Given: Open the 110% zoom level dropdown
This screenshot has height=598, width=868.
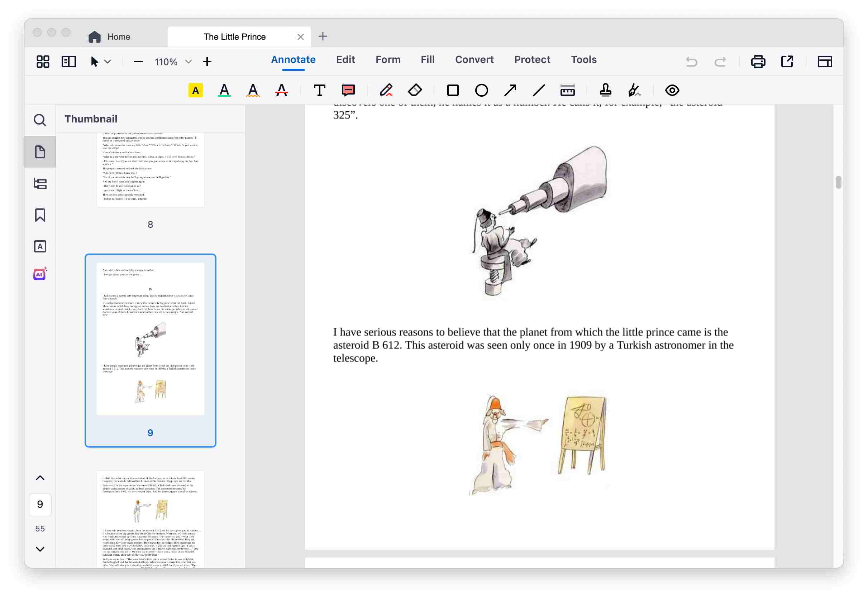Looking at the screenshot, I should pos(188,62).
